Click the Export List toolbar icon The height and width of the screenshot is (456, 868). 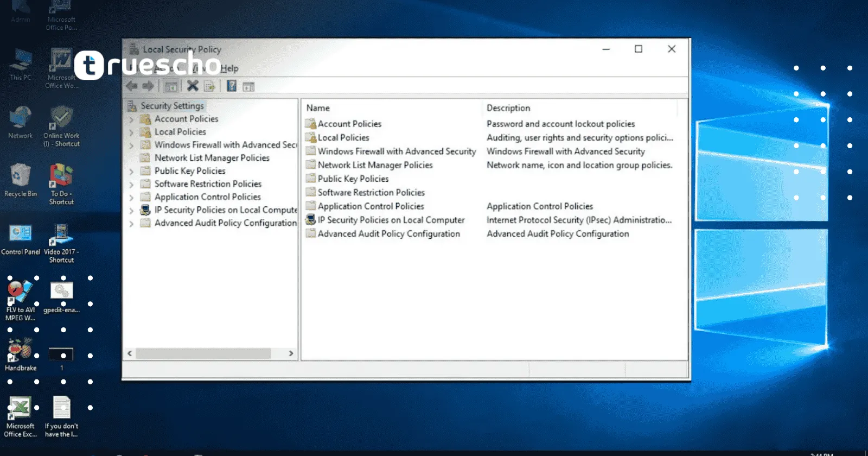click(x=209, y=86)
